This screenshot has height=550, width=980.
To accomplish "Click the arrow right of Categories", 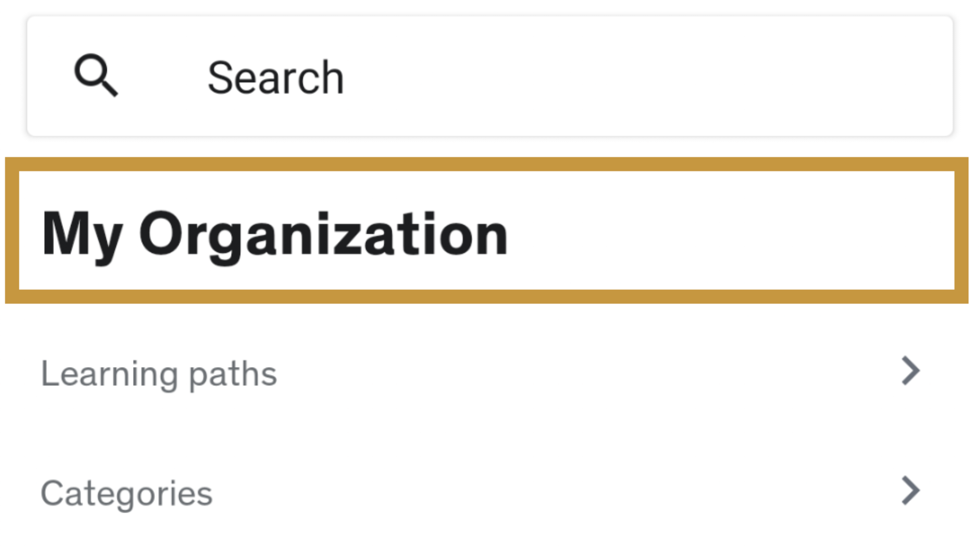I will (x=910, y=491).
